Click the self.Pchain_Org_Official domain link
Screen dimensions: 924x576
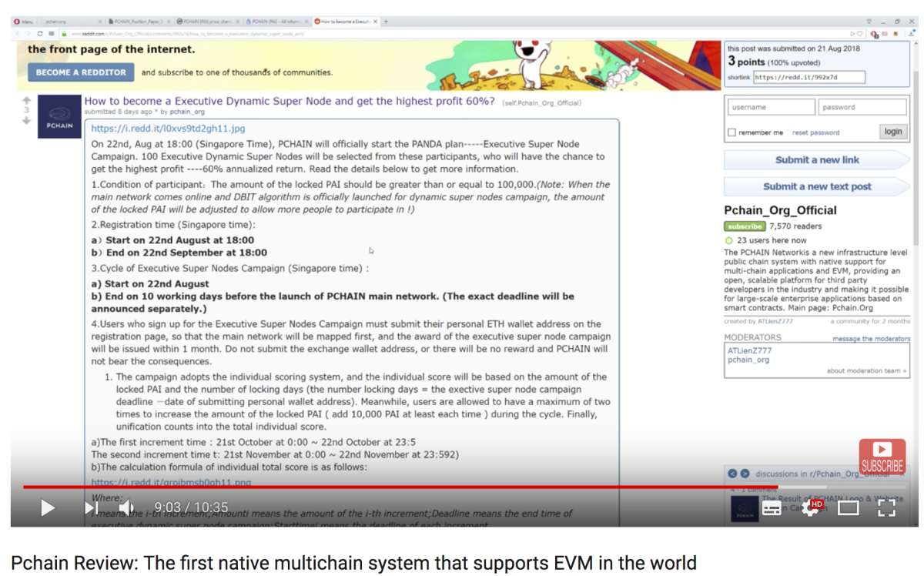point(542,102)
